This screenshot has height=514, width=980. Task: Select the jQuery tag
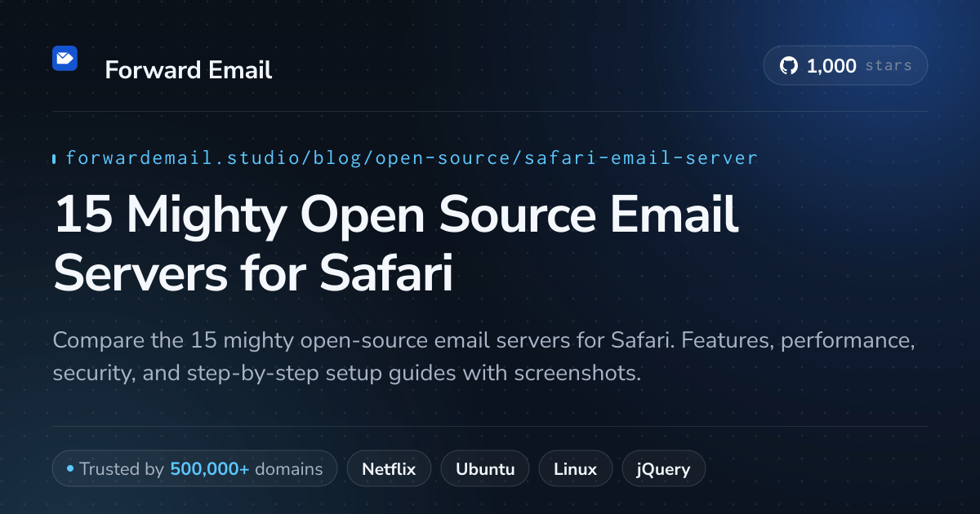(x=663, y=469)
